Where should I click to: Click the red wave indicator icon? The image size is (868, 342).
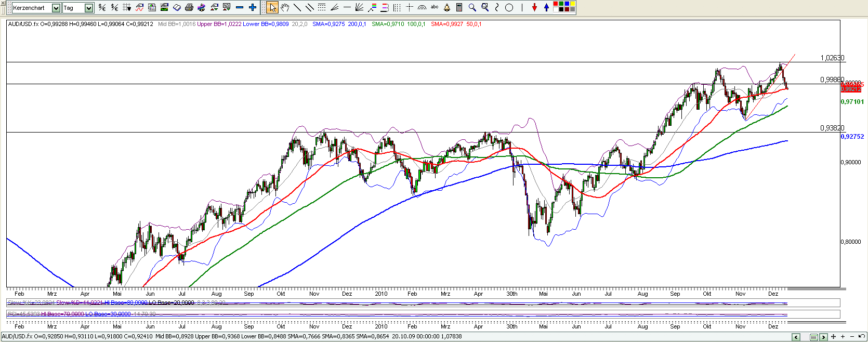coord(139,7)
